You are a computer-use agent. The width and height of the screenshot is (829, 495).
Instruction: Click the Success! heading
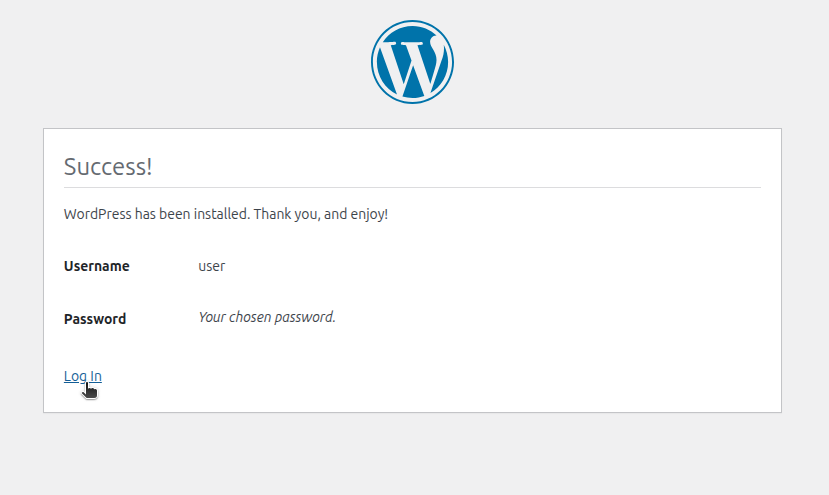pyautogui.click(x=108, y=167)
